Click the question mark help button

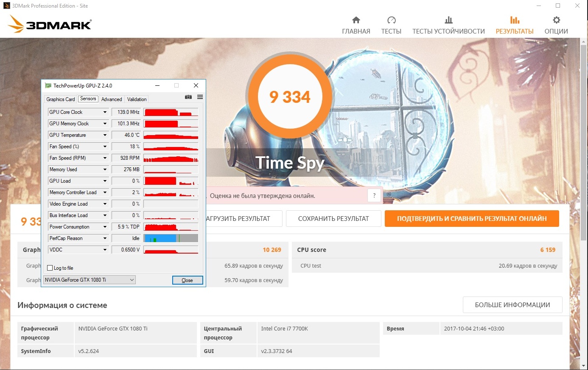[x=374, y=196]
